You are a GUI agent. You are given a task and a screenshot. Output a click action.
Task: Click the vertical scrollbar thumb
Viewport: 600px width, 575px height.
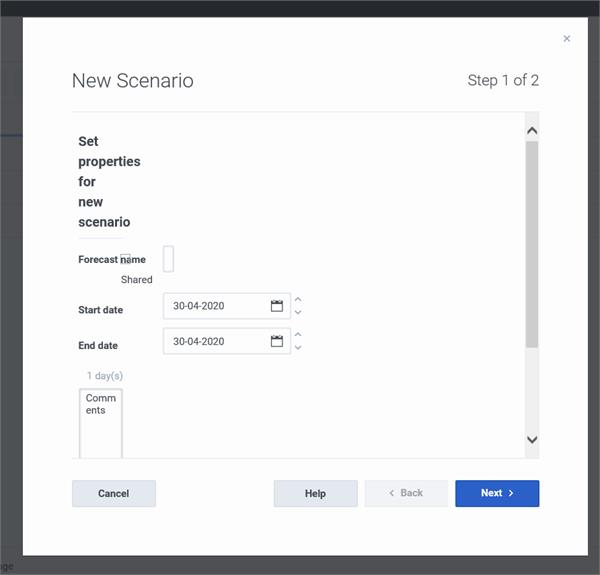(x=532, y=244)
